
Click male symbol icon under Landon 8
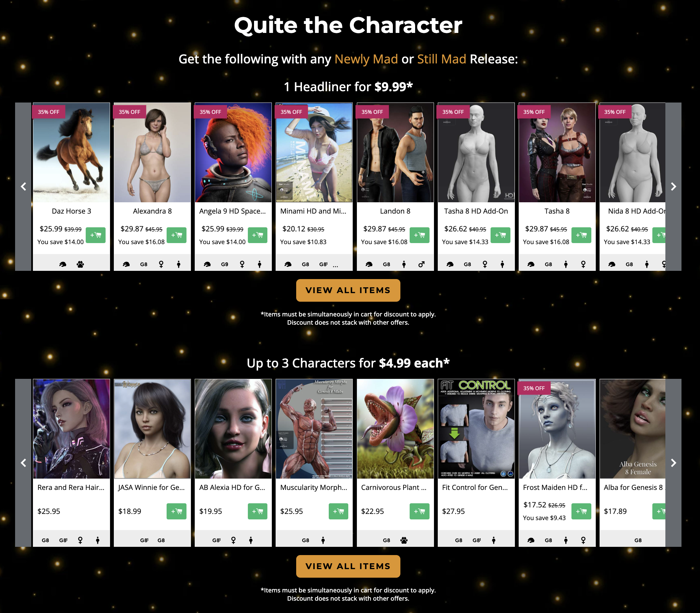pos(421,264)
